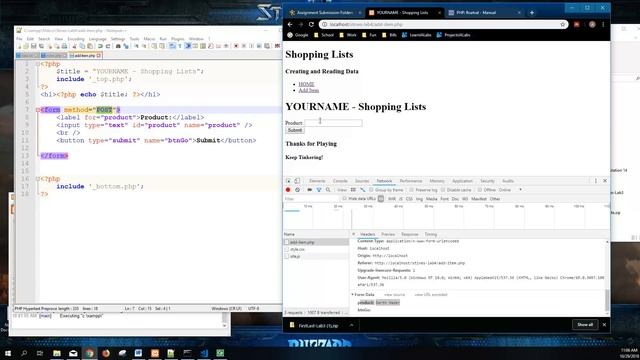The width and height of the screenshot is (640, 360).
Task: Click the scrollbar in the Headers pane
Action: coord(607,299)
